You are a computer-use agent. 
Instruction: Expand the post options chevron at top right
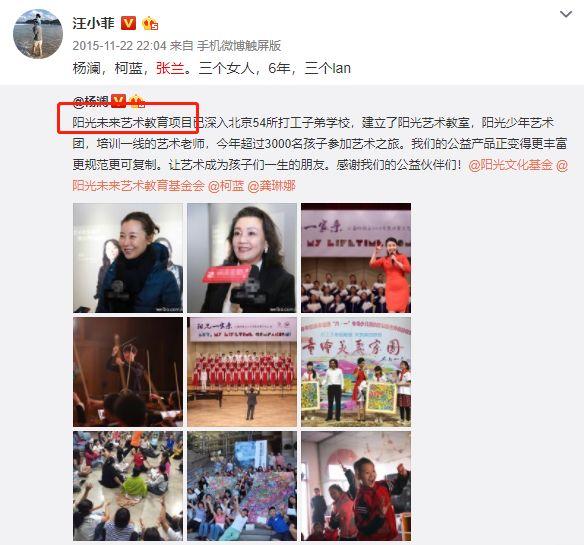[x=566, y=14]
